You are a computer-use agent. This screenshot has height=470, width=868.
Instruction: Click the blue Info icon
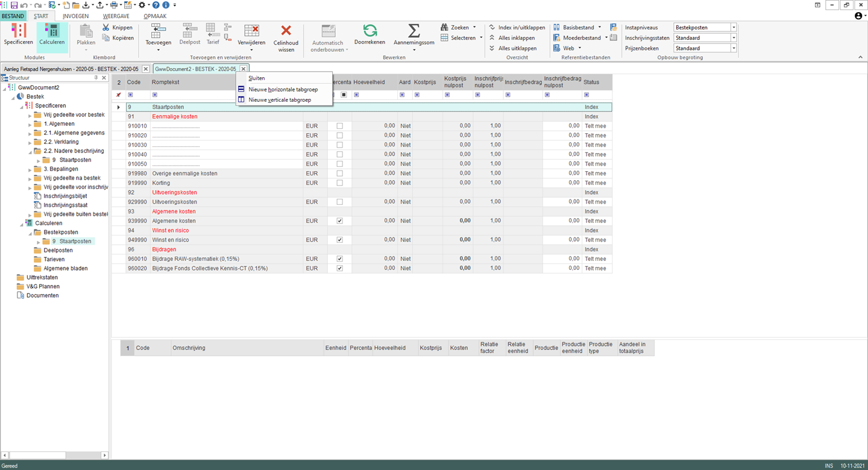[x=166, y=5]
